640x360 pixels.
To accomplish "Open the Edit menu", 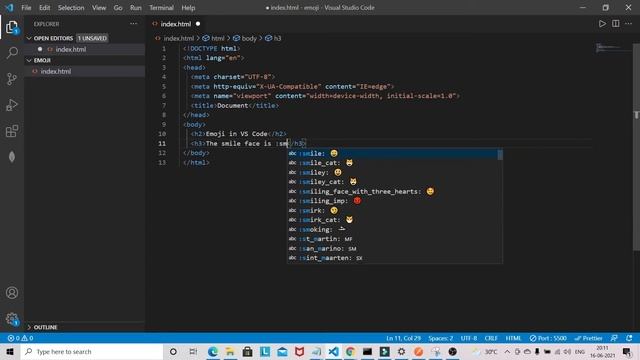I will [44, 7].
